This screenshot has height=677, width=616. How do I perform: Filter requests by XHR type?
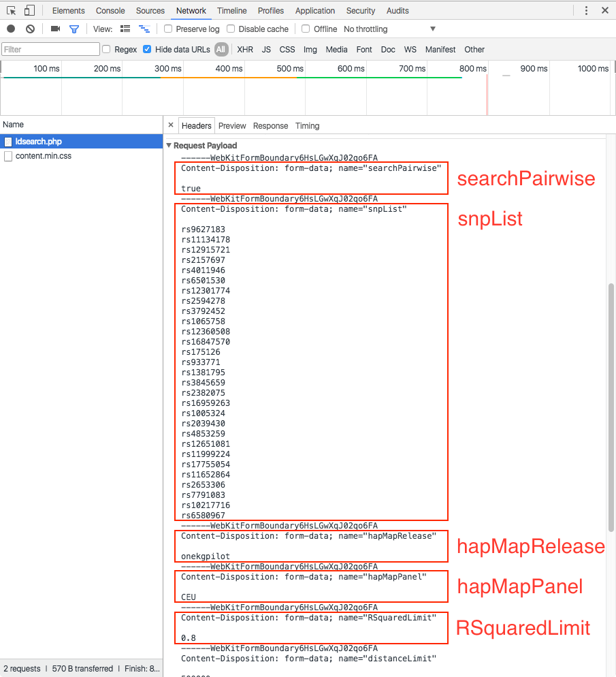(x=244, y=49)
